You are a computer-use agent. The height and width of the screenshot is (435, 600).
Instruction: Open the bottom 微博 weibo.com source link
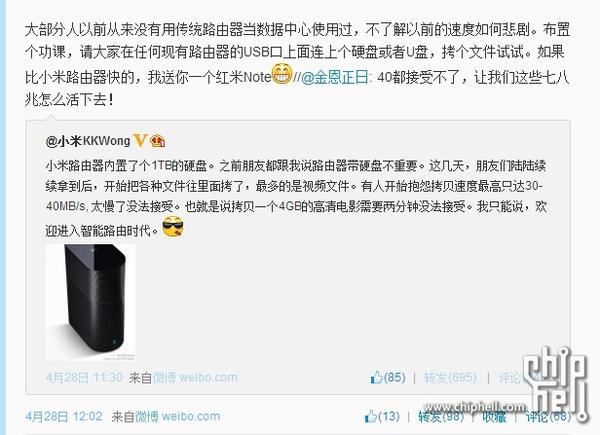(x=178, y=416)
